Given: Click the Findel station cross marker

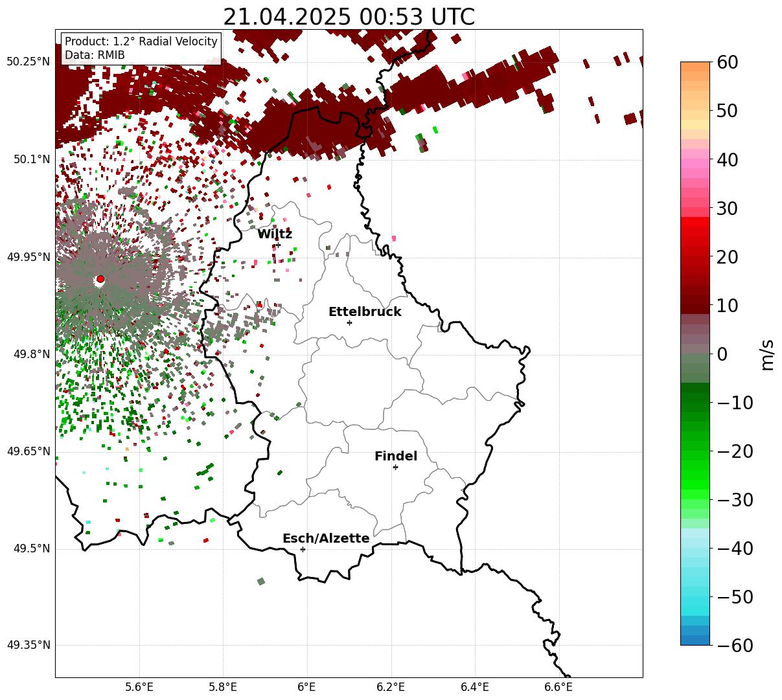Looking at the screenshot, I should [x=395, y=467].
